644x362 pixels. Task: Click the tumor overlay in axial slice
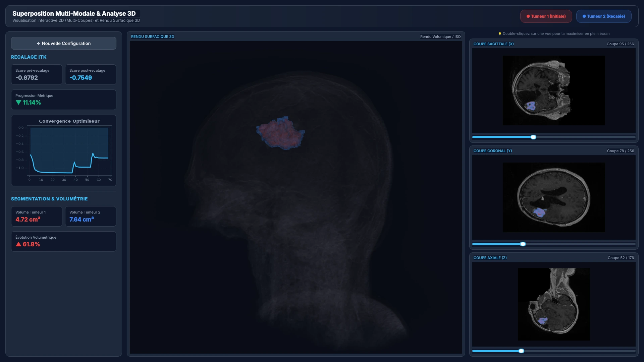pyautogui.click(x=542, y=321)
